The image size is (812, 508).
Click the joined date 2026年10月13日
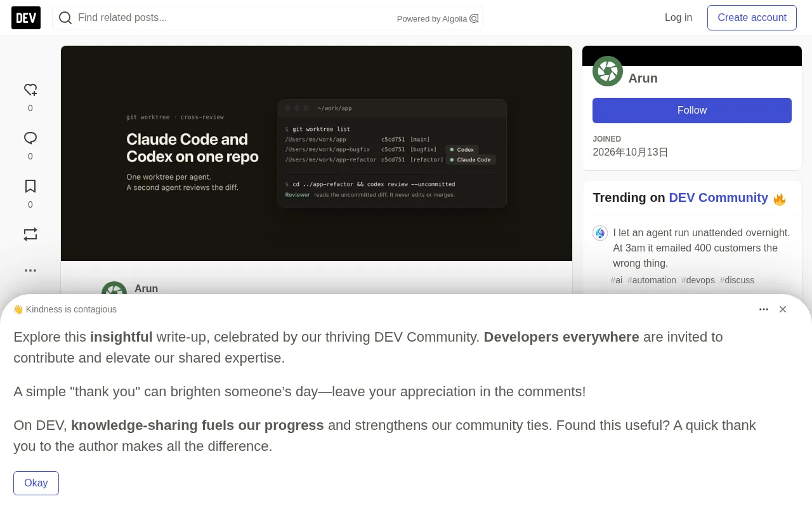pos(631,152)
